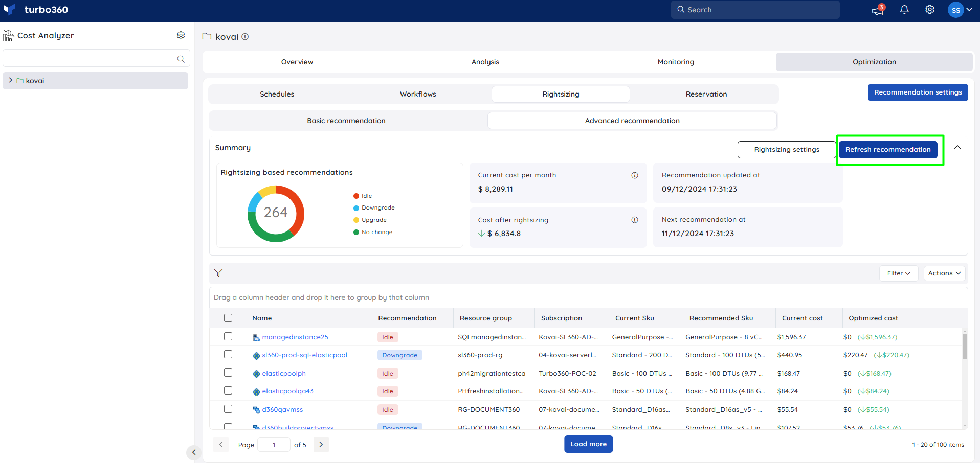Click the donut chart showing 264
This screenshot has height=463, width=980.
pos(276,214)
